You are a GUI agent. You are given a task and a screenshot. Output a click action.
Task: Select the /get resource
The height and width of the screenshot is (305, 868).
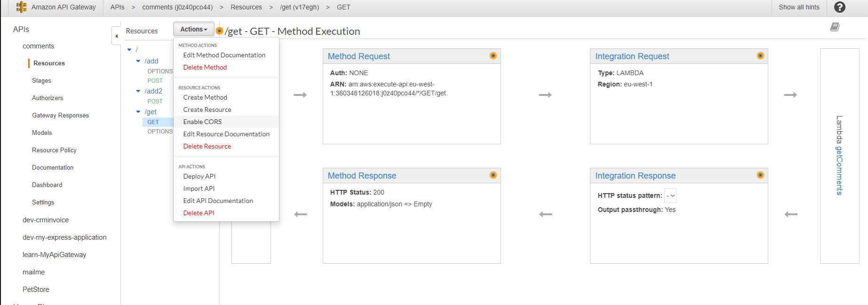pyautogui.click(x=151, y=112)
